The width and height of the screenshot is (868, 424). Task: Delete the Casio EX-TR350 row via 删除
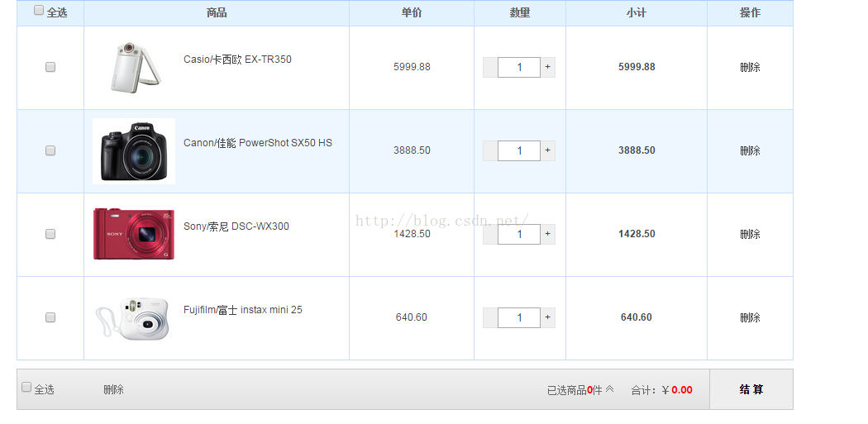click(x=750, y=67)
